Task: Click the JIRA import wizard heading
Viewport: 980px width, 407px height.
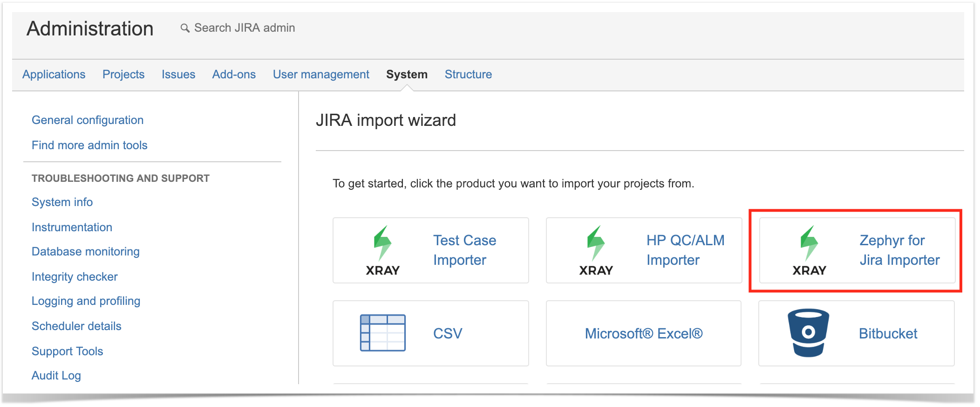Action: [386, 120]
